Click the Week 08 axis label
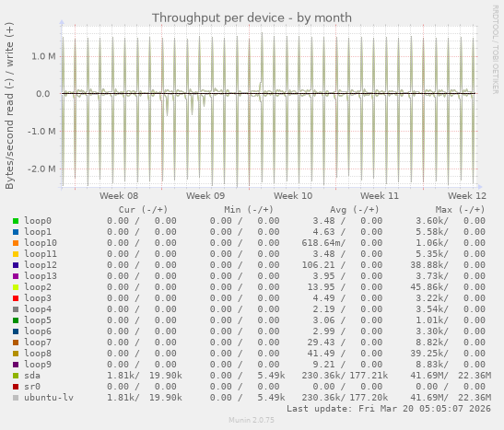This screenshot has height=430, width=504. pyautogui.click(x=119, y=196)
